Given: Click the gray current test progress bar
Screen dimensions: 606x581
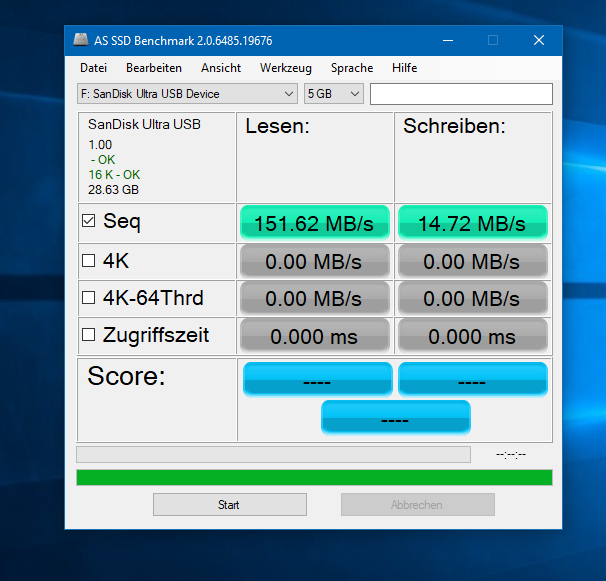Looking at the screenshot, I should 273,455.
